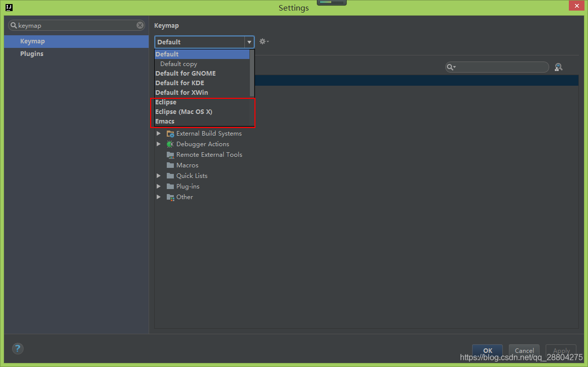Select Other tree item

[184, 197]
